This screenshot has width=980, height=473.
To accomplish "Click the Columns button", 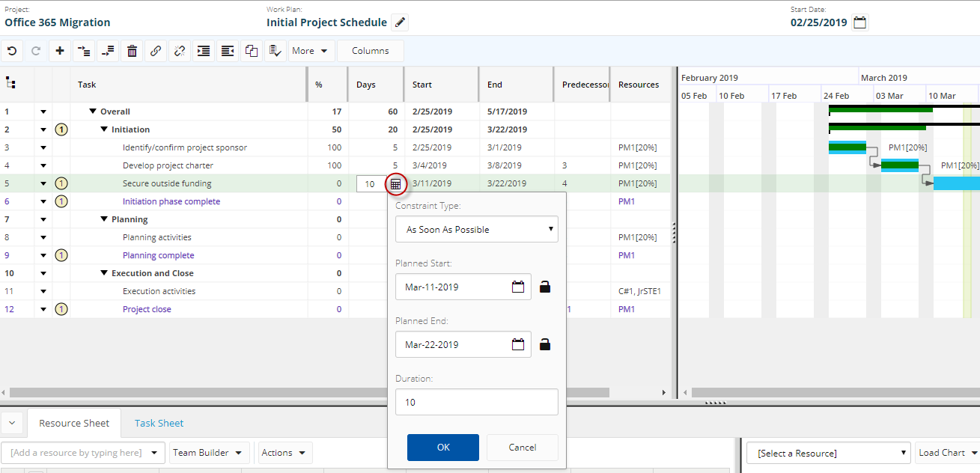I will [x=370, y=51].
